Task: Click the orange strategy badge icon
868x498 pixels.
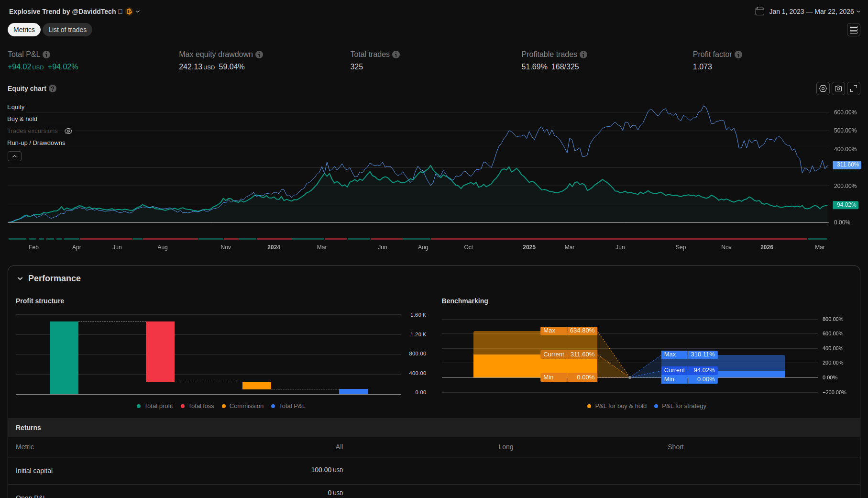Action: tap(129, 11)
